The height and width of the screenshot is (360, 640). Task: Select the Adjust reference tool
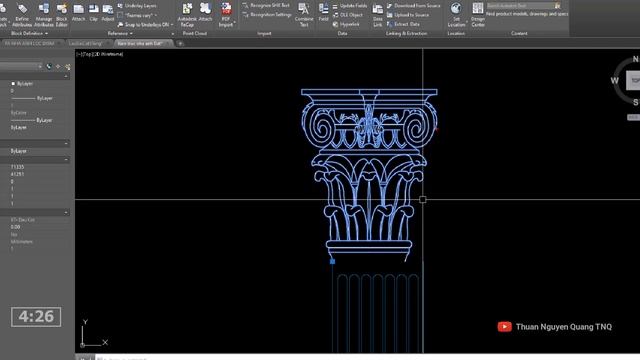click(x=108, y=12)
